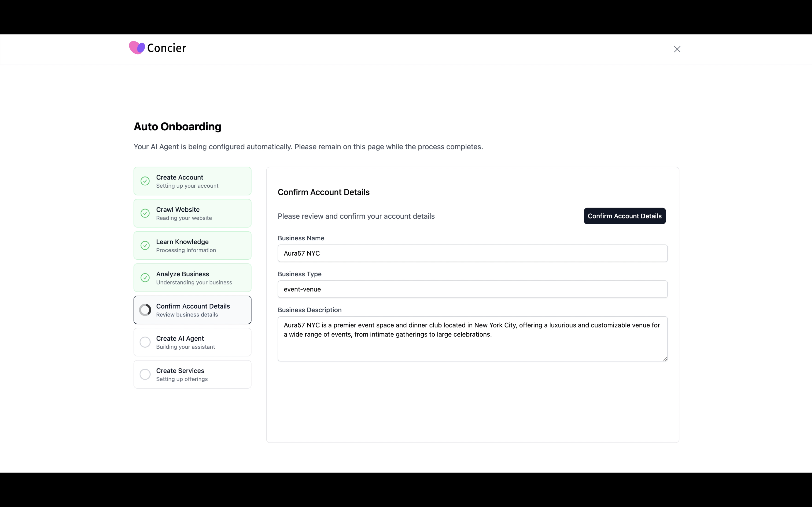Click the Learn Knowledge completion check icon
Image resolution: width=812 pixels, height=507 pixels.
point(145,245)
